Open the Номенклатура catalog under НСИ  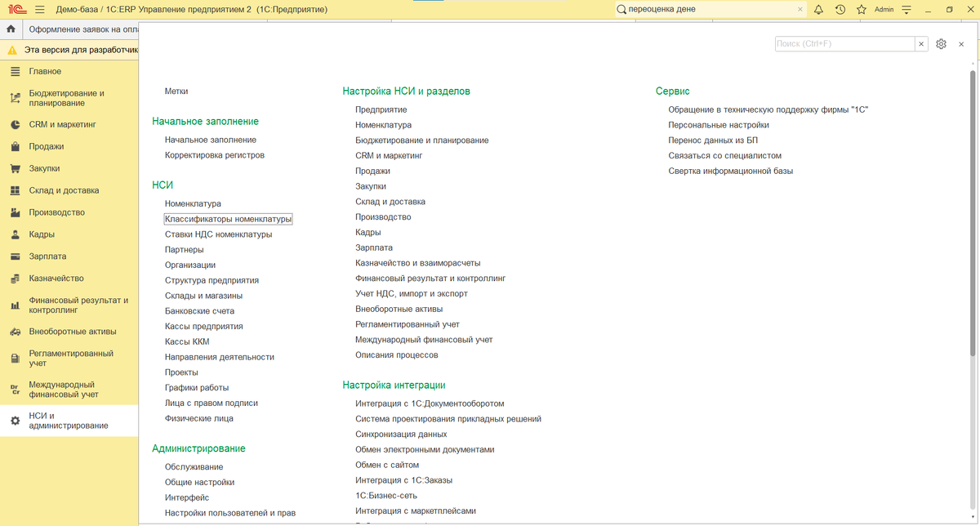click(193, 203)
